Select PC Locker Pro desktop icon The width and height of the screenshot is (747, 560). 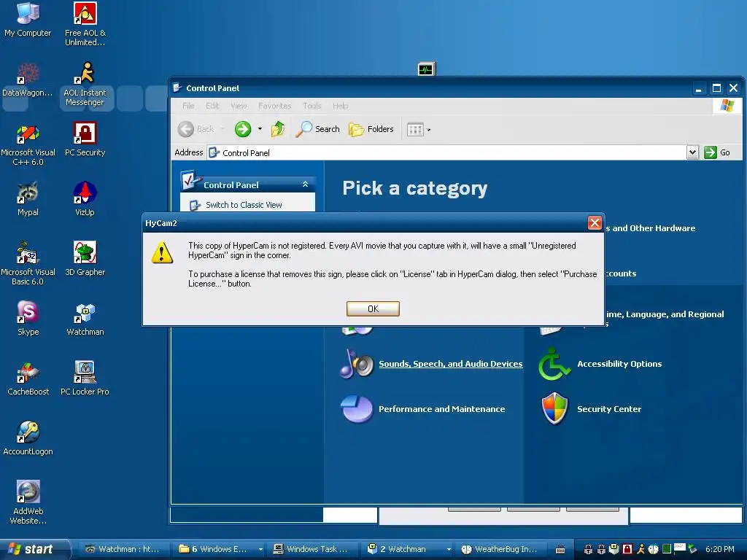point(85,378)
